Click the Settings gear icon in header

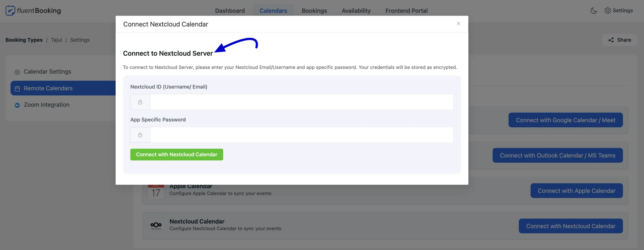(x=608, y=11)
